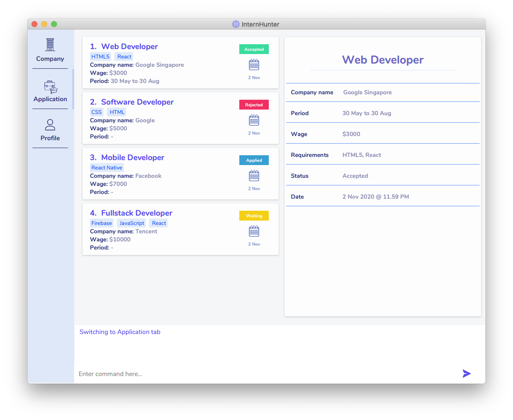Select the '3. Mobile Developer' card title

[127, 157]
